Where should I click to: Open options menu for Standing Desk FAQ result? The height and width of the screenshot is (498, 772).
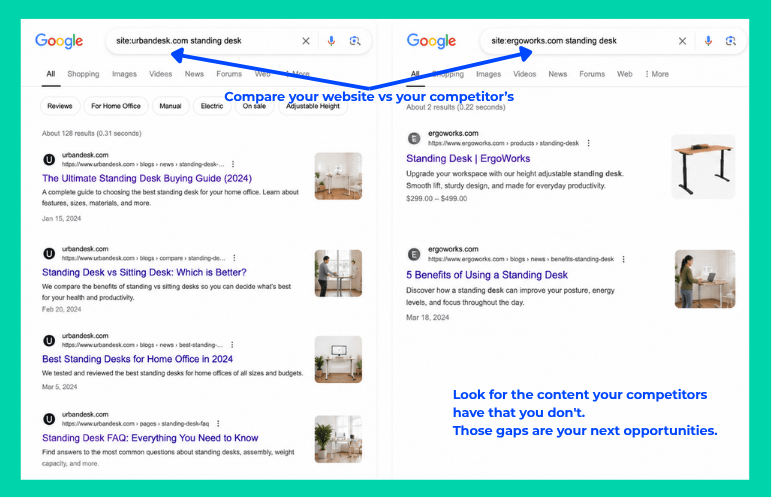tap(218, 424)
